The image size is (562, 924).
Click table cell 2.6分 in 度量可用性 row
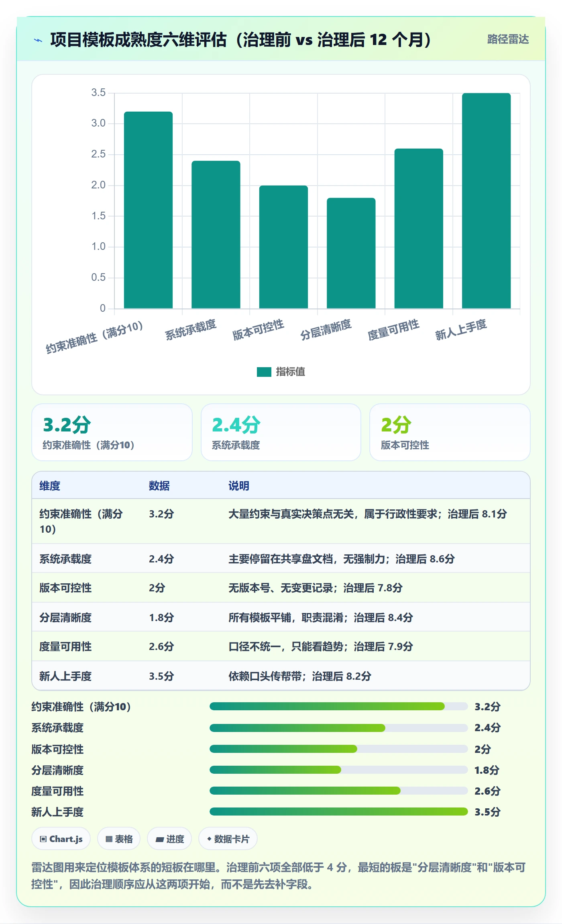(x=161, y=646)
